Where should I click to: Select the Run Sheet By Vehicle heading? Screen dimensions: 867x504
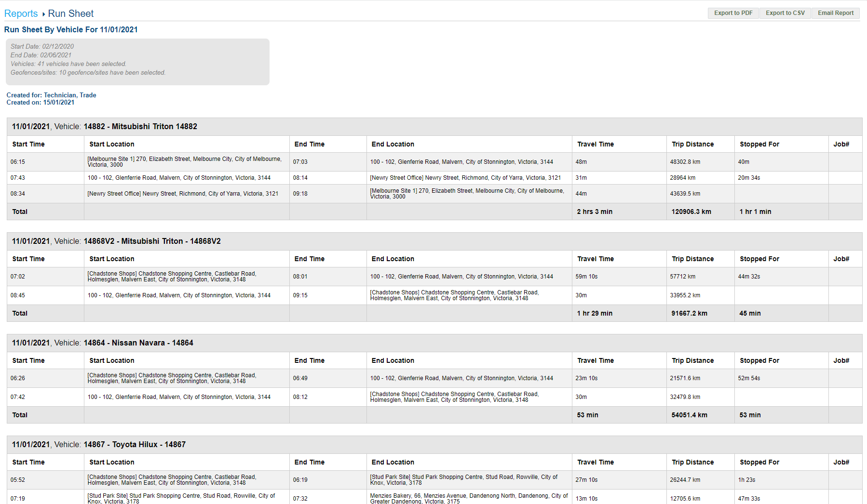point(71,29)
